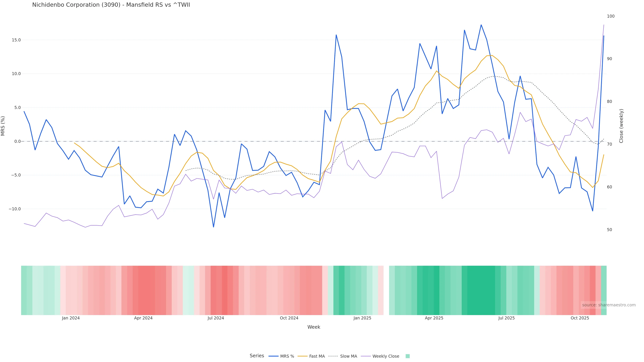The height and width of the screenshot is (362, 644).
Task: Toggle Slow MA dashed series visibility
Action: click(348, 356)
